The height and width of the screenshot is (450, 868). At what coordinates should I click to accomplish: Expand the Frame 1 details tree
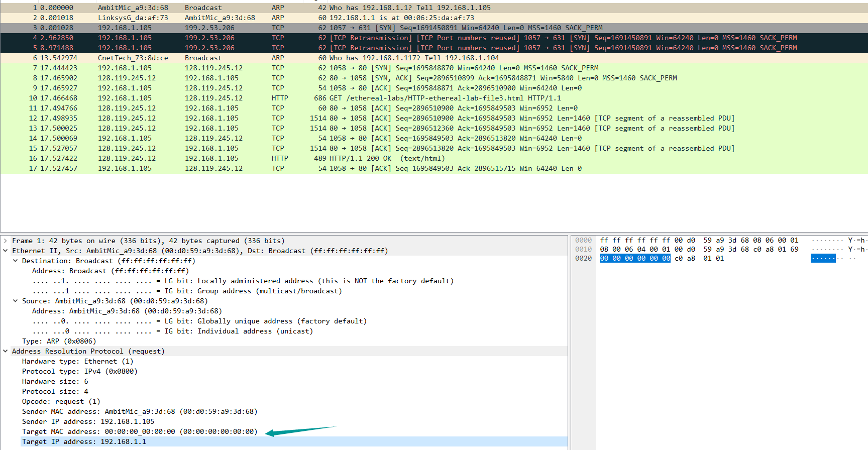[x=6, y=241]
